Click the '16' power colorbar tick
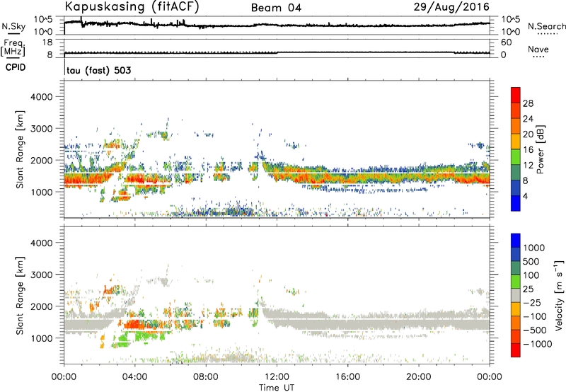Screen dimensions: 566x392 pyautogui.click(x=528, y=150)
